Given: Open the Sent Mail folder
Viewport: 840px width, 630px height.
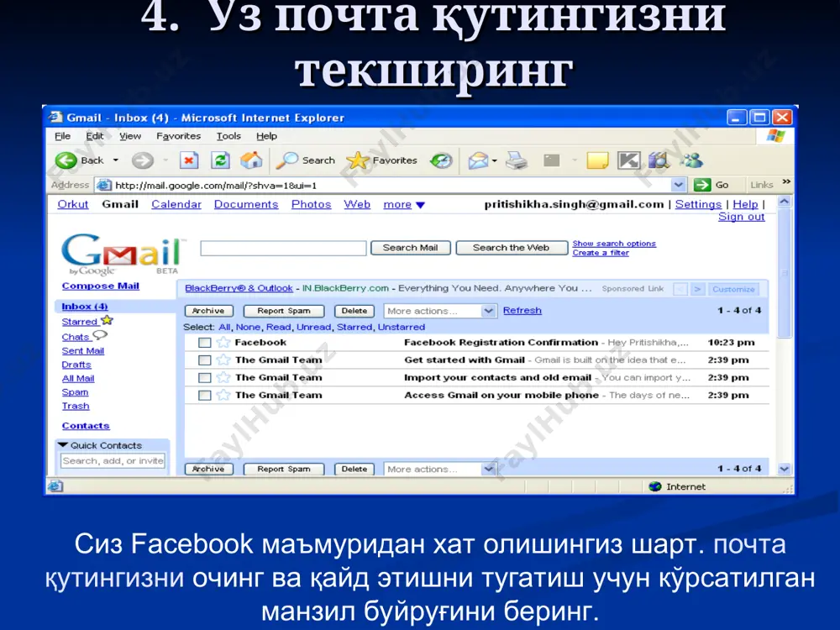Looking at the screenshot, I should coord(83,351).
